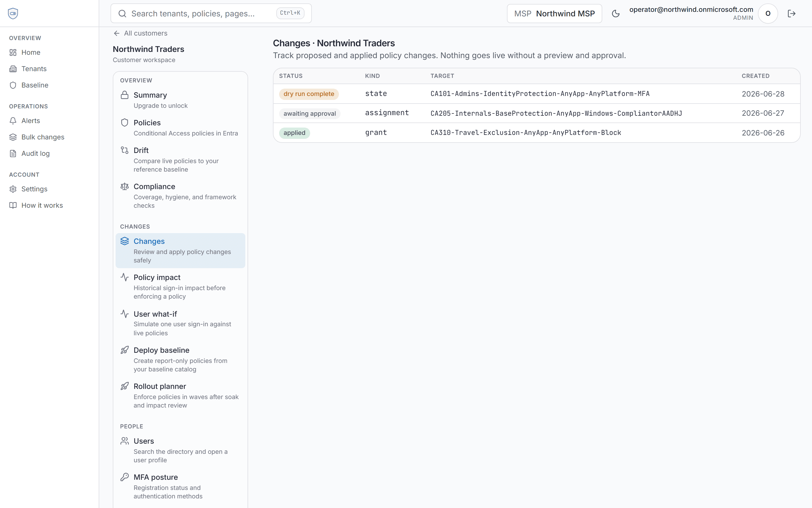Focus the search tenants, policies, pages field
Image resolution: width=812 pixels, height=508 pixels.
(211, 14)
